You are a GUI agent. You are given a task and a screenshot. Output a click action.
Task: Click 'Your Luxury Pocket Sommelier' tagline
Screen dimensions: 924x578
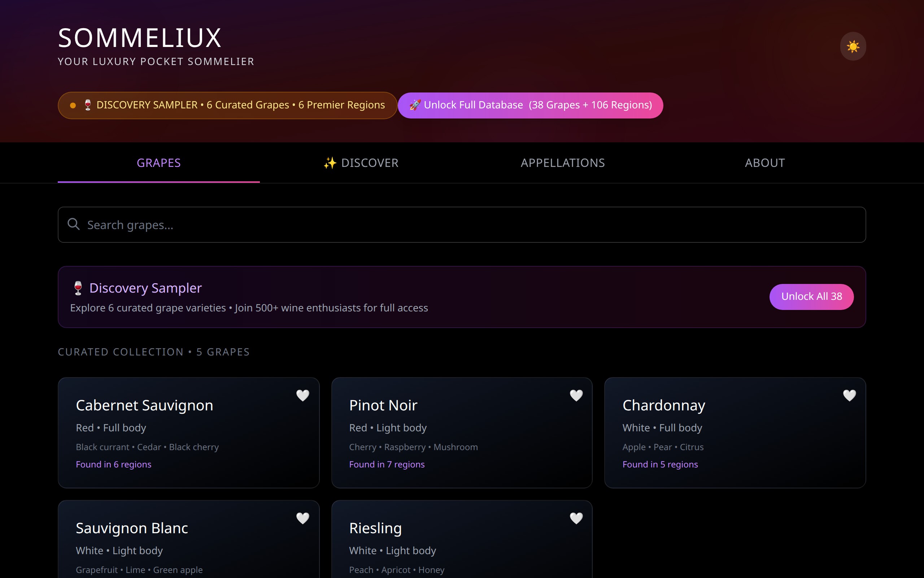pyautogui.click(x=156, y=61)
